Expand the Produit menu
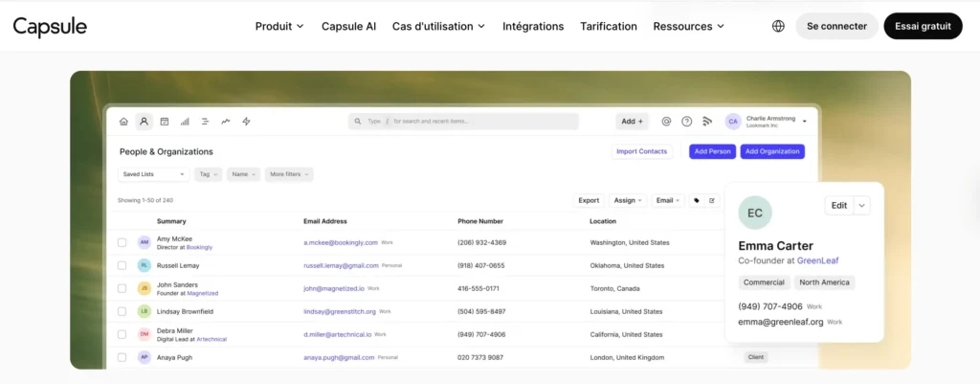Screen dimensions: 980x384 (x=279, y=26)
